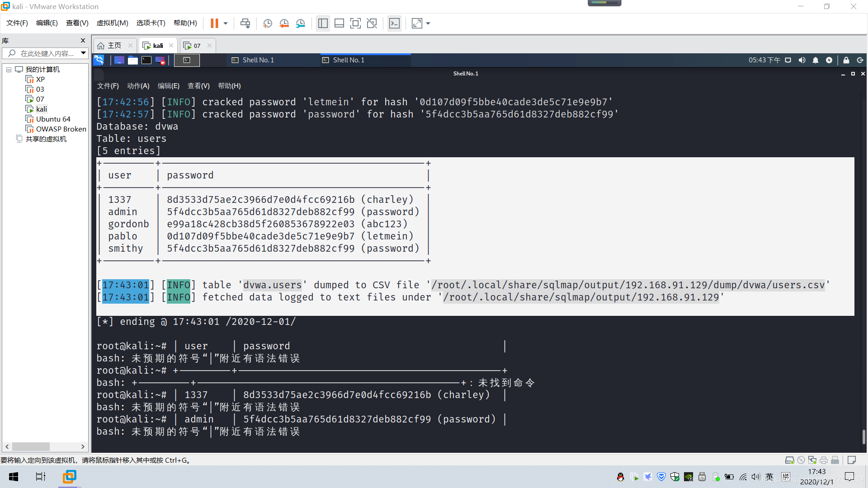This screenshot has height=488, width=868.
Task: Open Kali notifications bell
Action: pos(816,60)
